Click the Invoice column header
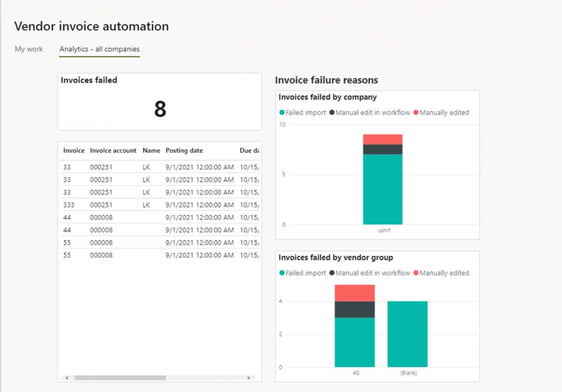The height and width of the screenshot is (392, 562). (x=74, y=151)
